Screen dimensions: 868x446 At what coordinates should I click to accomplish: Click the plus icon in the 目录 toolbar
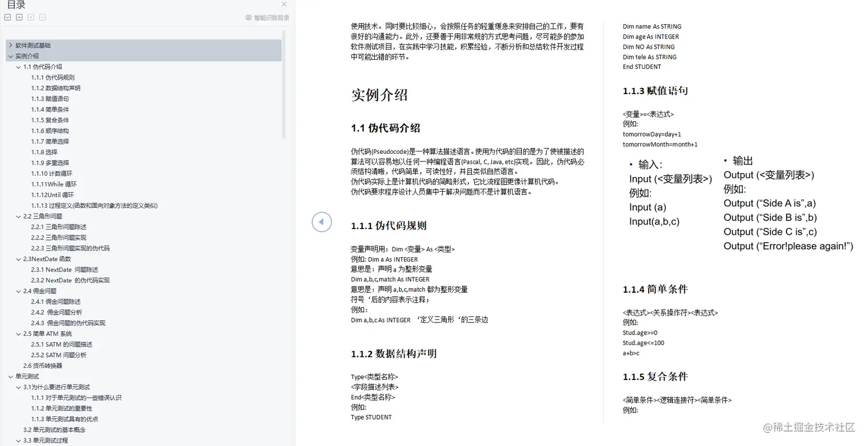[30, 17]
